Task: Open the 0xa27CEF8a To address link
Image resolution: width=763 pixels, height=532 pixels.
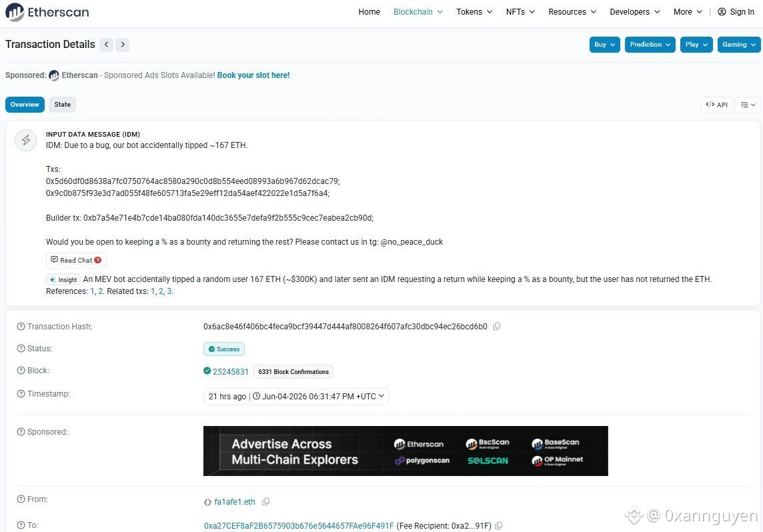Action: click(299, 526)
